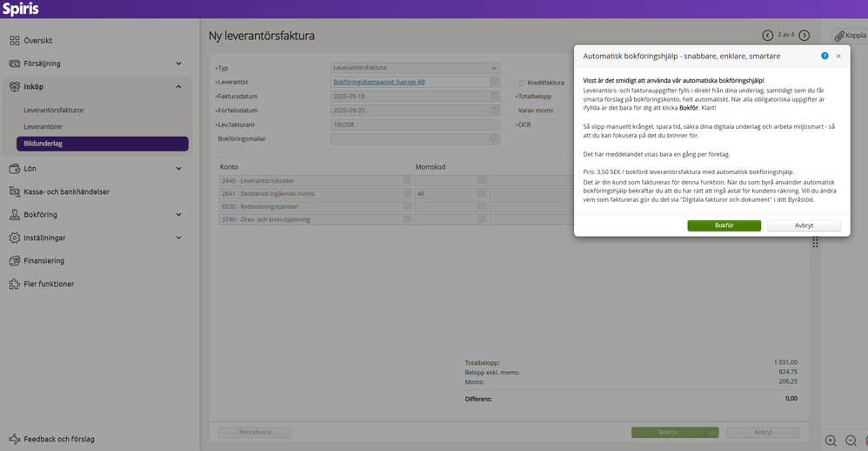Click the Försäljning sidebar icon
This screenshot has height=451, width=868.
pyautogui.click(x=15, y=64)
